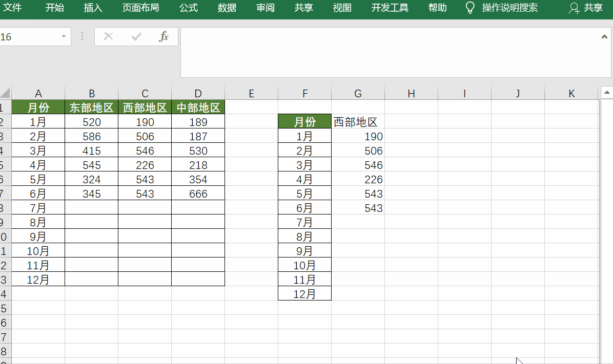Image resolution: width=613 pixels, height=364 pixels.
Task: Select cell containing 187
Action: [198, 136]
